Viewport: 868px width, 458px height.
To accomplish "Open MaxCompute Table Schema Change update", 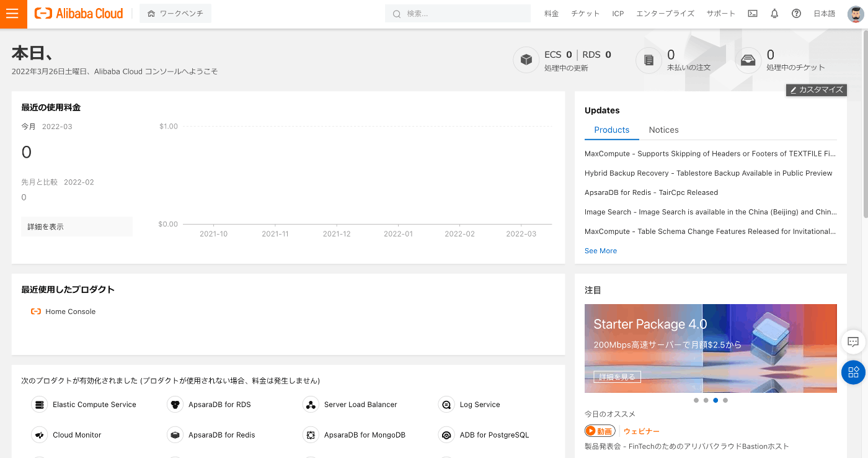I will coord(711,231).
